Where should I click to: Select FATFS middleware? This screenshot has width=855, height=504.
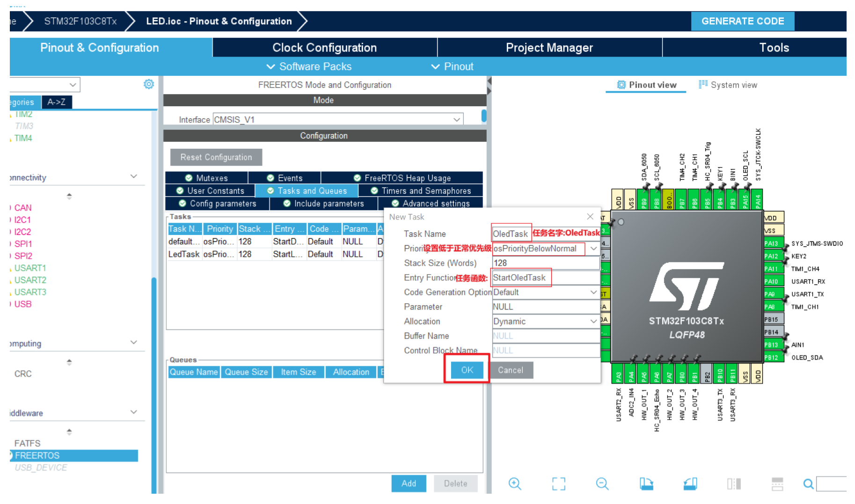[27, 443]
